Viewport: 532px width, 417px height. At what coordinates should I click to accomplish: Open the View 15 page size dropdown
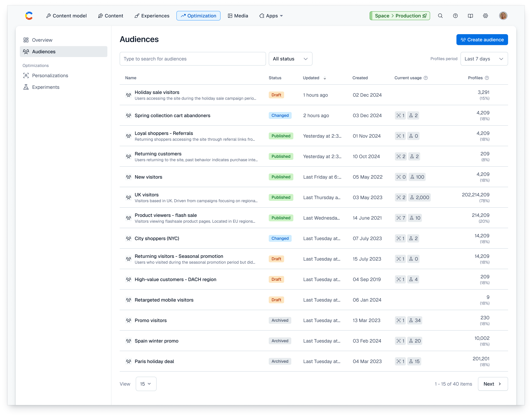(x=146, y=384)
